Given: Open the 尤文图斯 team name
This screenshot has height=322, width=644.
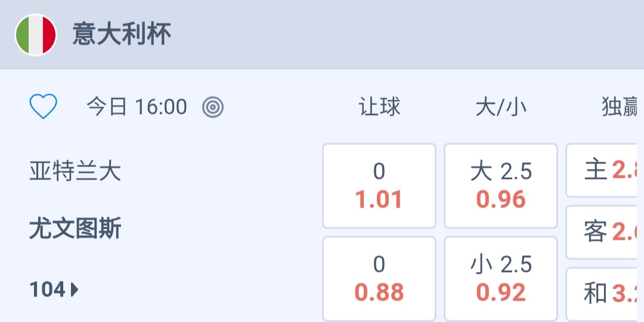Looking at the screenshot, I should (x=75, y=228).
